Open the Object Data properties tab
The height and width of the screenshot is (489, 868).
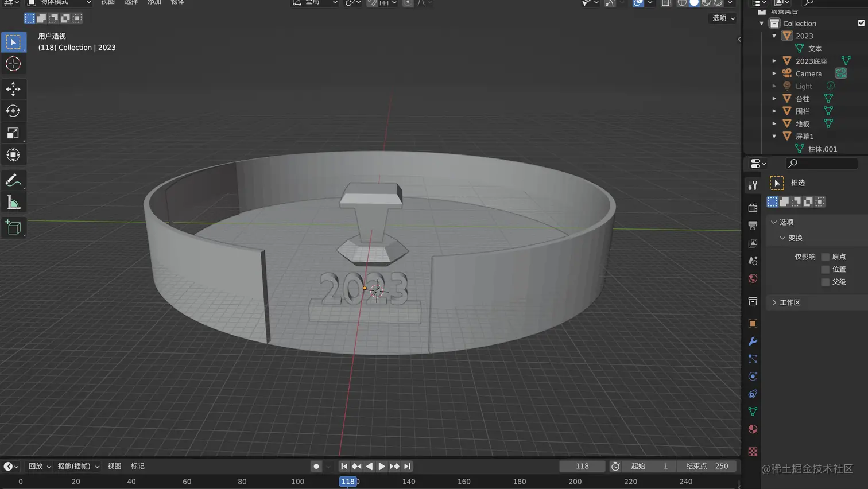click(753, 412)
